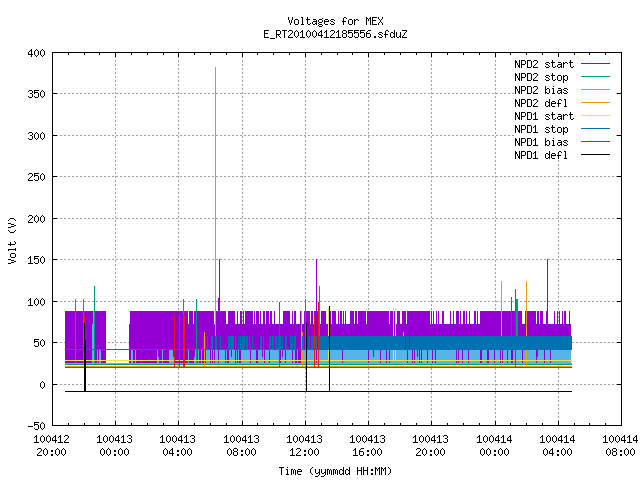Click the Volt (V) y-axis label
This screenshot has height=480, width=640.
click(x=12, y=240)
